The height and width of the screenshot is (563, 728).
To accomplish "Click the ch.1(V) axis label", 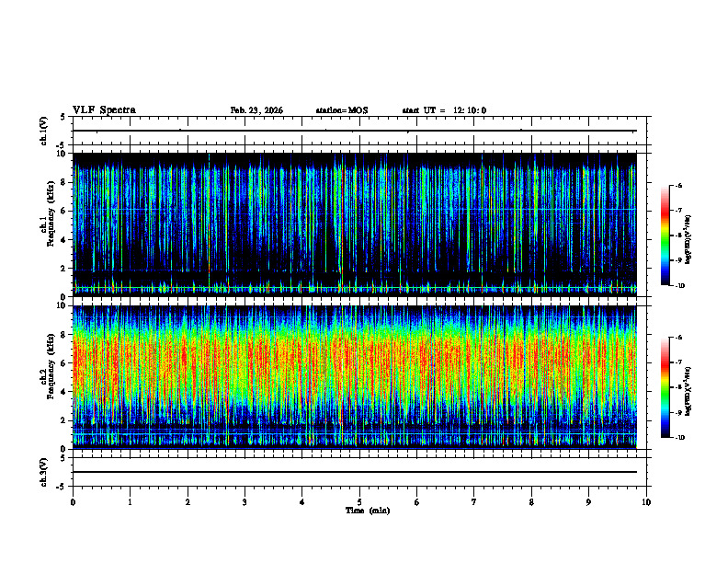I will pos(44,131).
